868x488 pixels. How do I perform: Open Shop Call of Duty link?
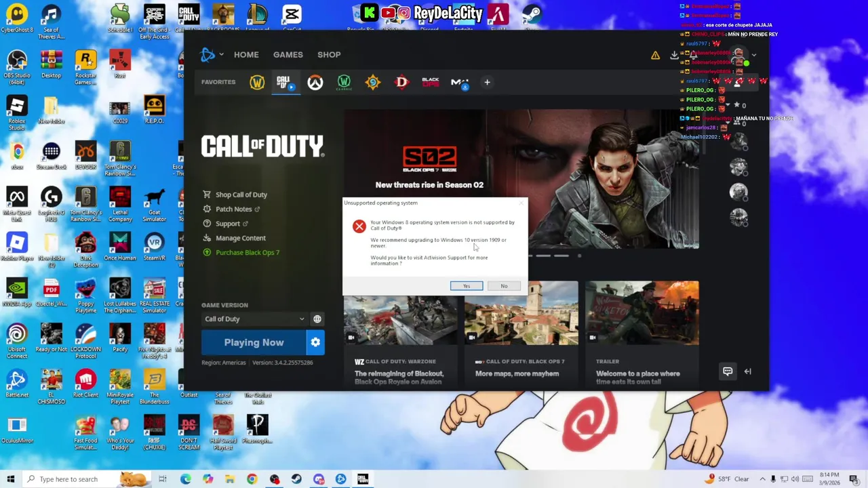235,195
